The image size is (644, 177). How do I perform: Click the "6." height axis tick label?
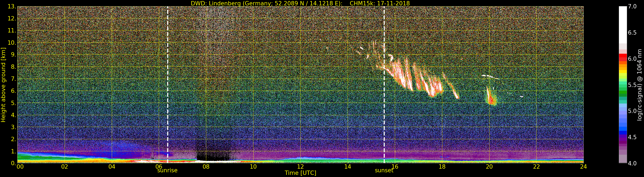[13, 91]
